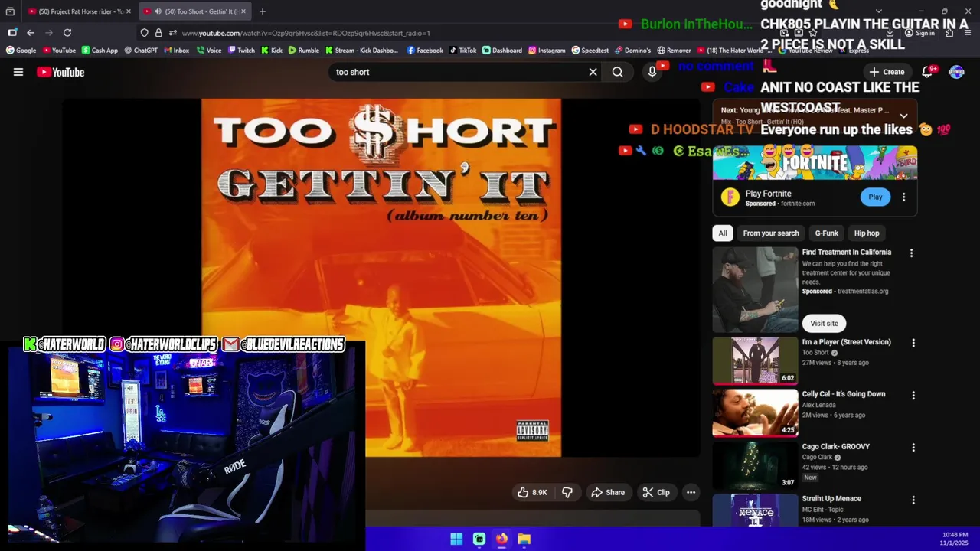
Task: Create a Clip from the video
Action: pos(656,492)
